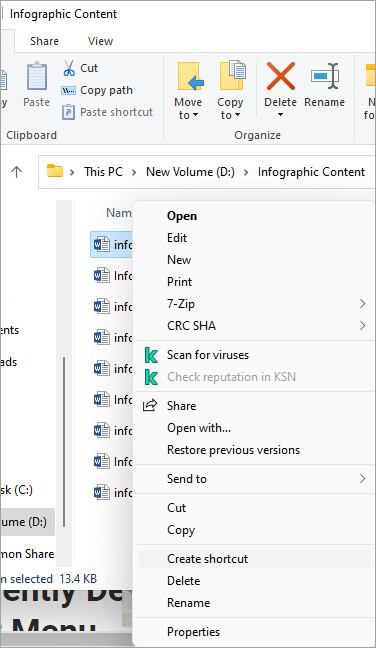Select volume (D:) in navigation pane
The image size is (376, 648).
pyautogui.click(x=27, y=522)
